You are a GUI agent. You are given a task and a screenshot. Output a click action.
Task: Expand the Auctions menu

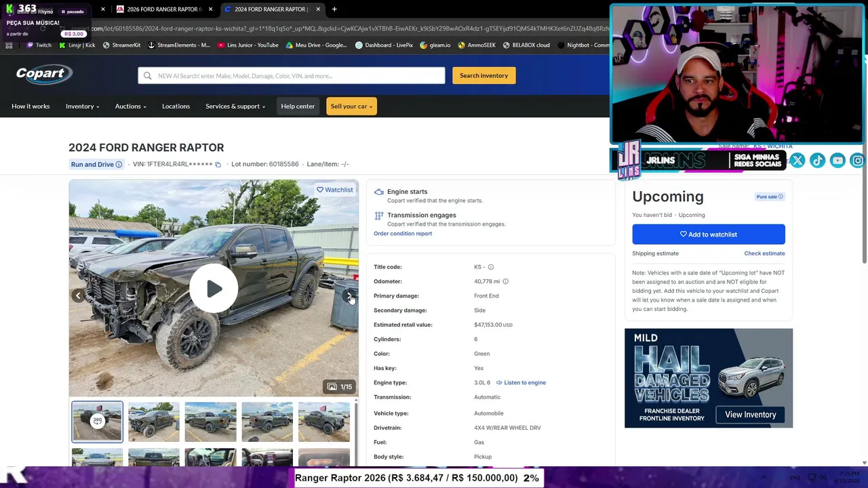coord(131,106)
